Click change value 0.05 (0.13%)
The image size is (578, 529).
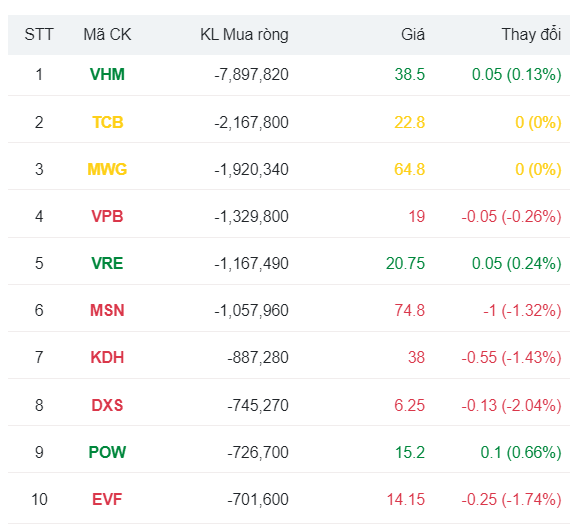coord(517,75)
